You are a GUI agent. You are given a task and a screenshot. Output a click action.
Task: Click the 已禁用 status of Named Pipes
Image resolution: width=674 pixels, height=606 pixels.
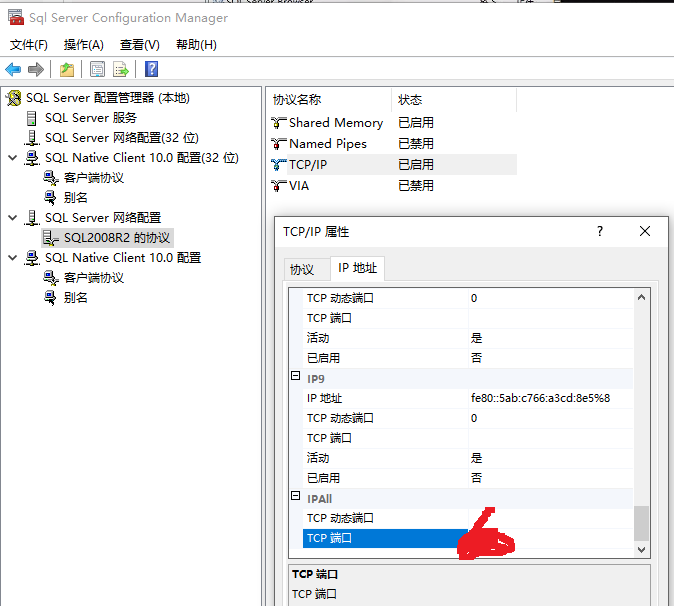(416, 144)
